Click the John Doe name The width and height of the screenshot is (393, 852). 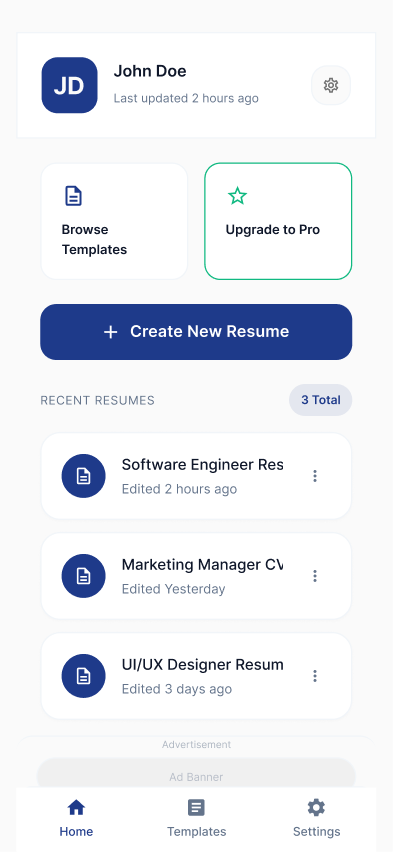tap(150, 71)
